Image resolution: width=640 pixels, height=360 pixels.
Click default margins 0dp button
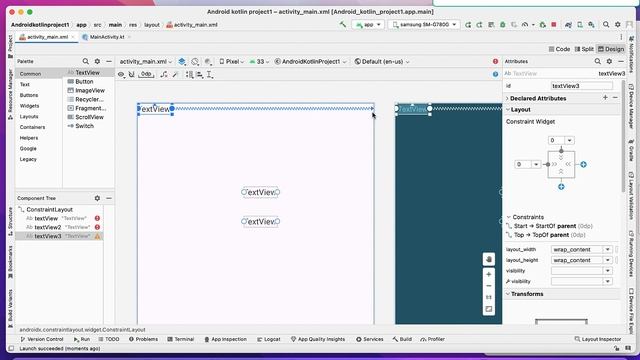(x=146, y=74)
